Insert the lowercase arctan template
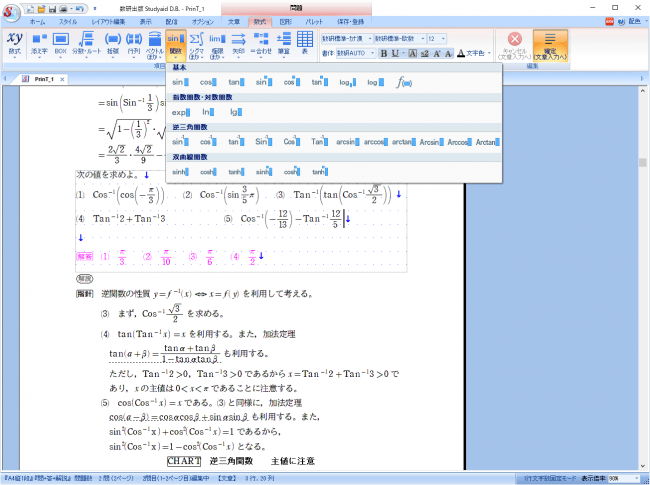 [x=403, y=142]
